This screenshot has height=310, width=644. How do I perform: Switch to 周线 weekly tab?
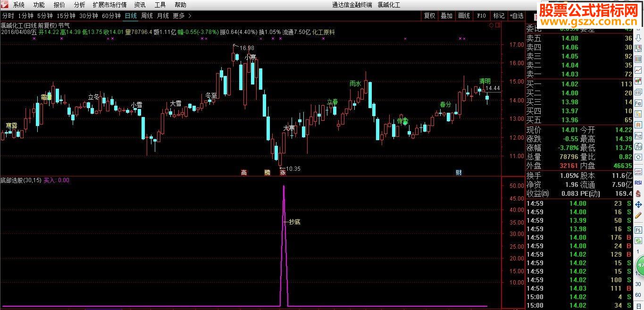click(147, 16)
